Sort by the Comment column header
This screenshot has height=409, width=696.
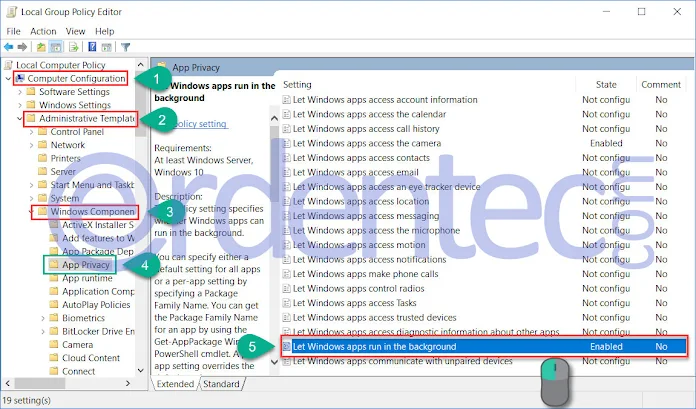tap(661, 84)
